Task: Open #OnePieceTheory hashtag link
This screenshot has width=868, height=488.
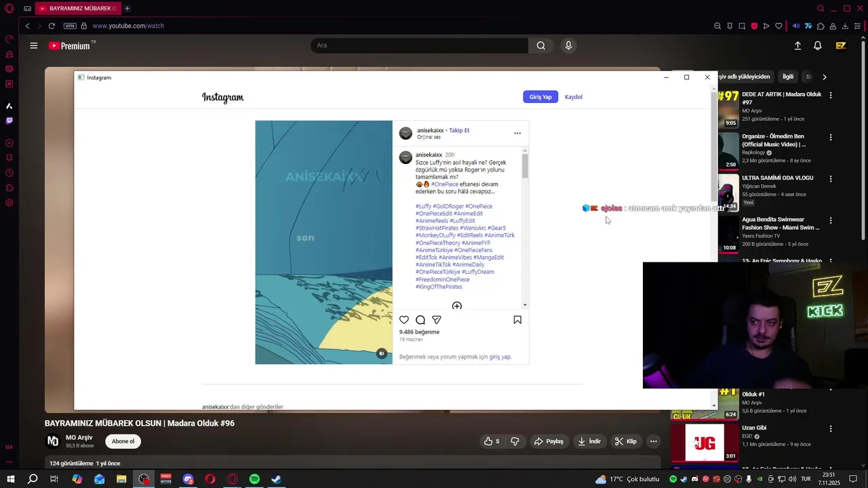Action: tap(438, 243)
